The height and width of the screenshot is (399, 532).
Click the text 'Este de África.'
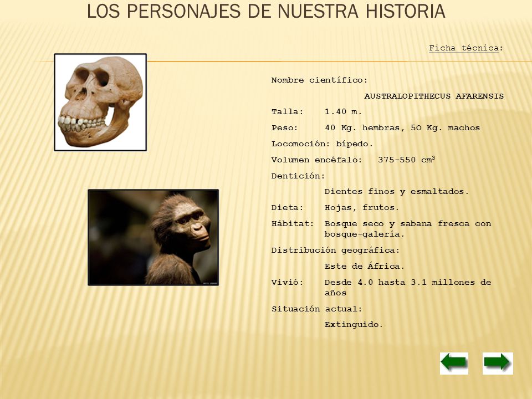tap(365, 266)
